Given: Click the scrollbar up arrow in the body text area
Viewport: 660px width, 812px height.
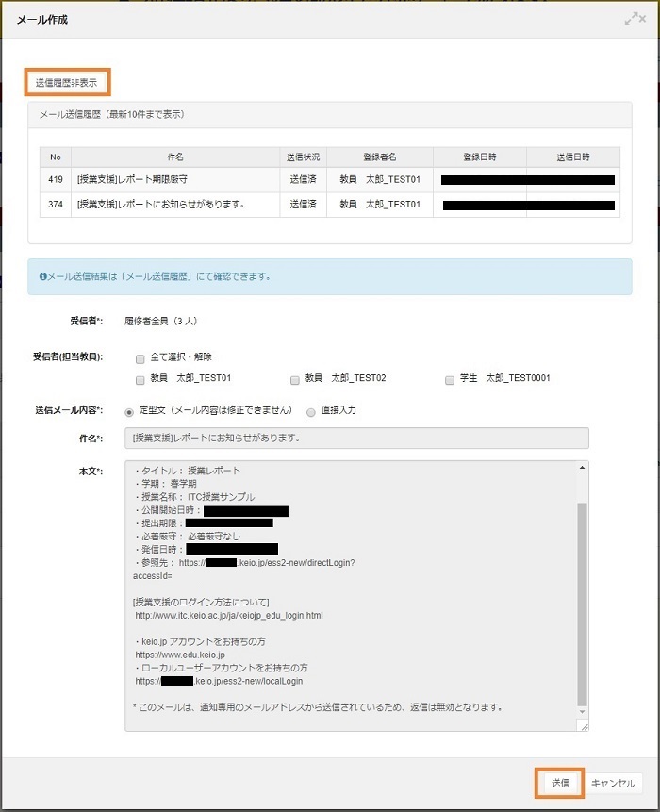Looking at the screenshot, I should tap(582, 467).
